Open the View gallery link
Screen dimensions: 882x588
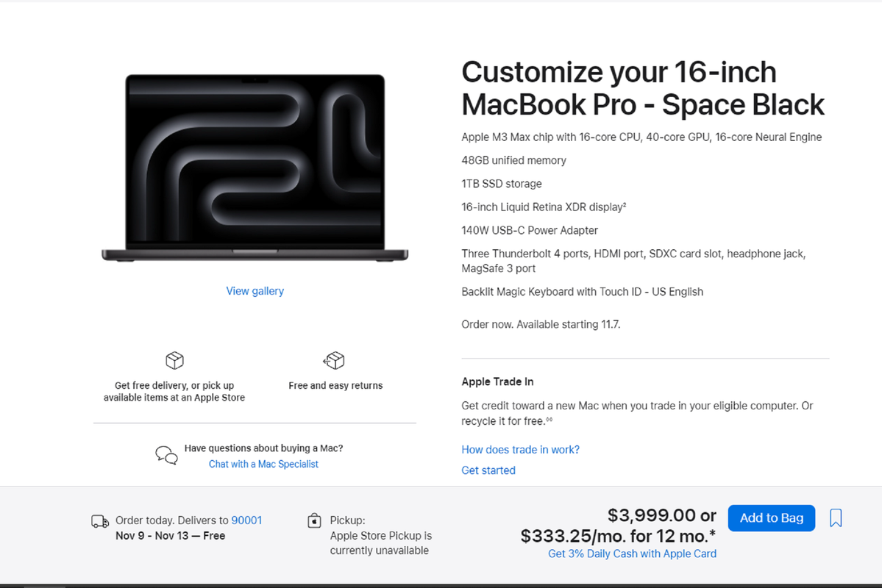click(255, 290)
